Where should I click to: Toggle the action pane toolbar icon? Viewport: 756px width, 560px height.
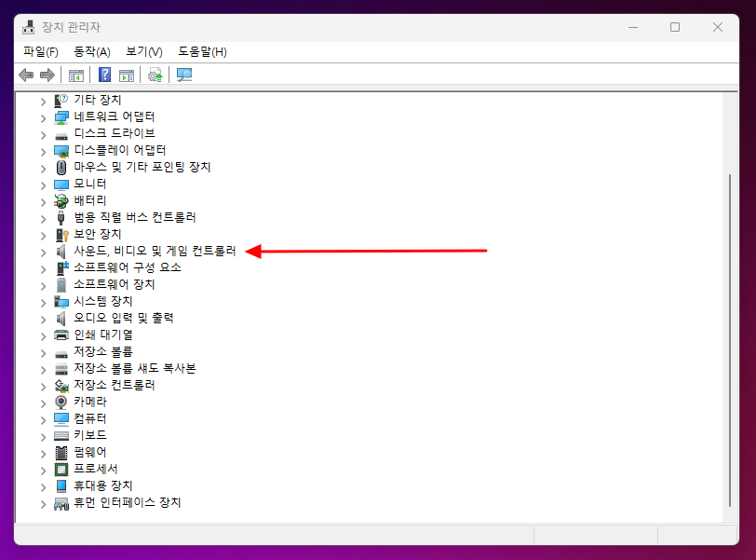pyautogui.click(x=127, y=75)
